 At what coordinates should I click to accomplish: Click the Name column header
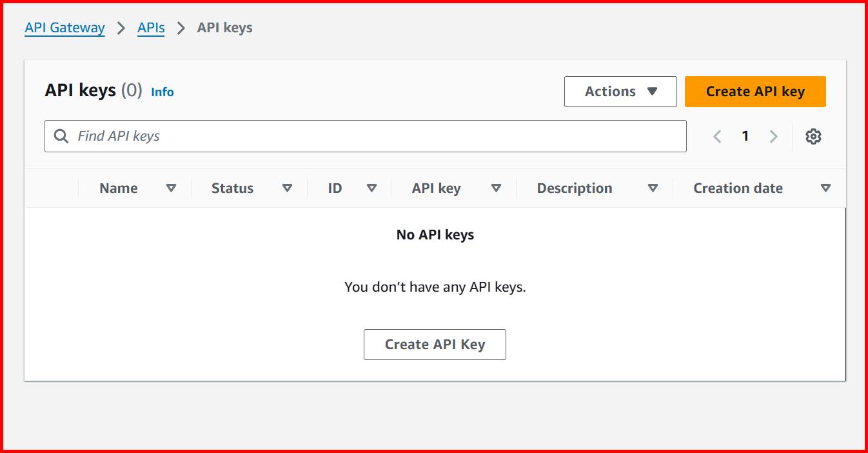point(119,188)
